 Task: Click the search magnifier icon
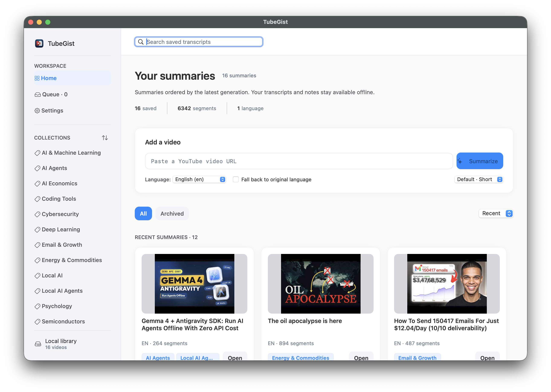[x=141, y=42]
